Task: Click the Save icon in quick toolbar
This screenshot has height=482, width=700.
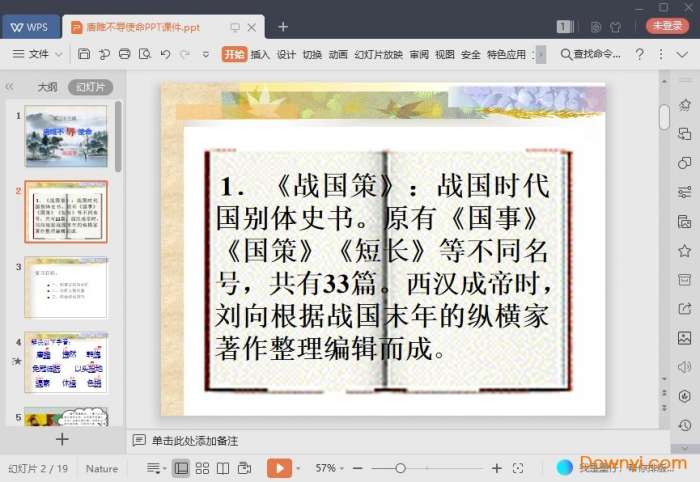Action: 84,54
